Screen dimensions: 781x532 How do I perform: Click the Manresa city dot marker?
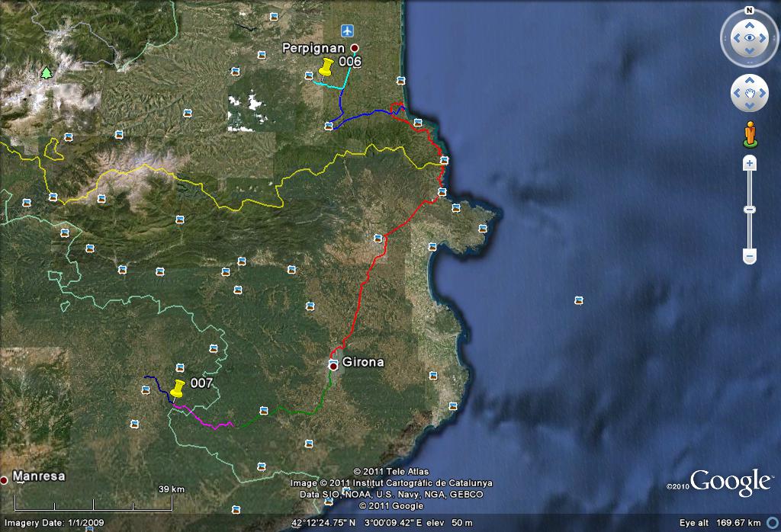[x=4, y=480]
